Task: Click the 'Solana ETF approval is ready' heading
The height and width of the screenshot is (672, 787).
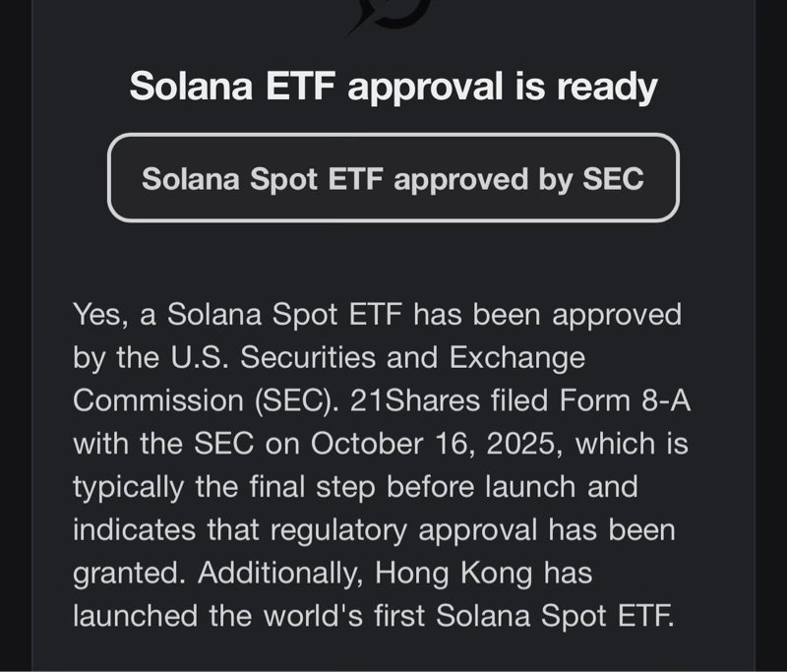Action: pyautogui.click(x=393, y=87)
